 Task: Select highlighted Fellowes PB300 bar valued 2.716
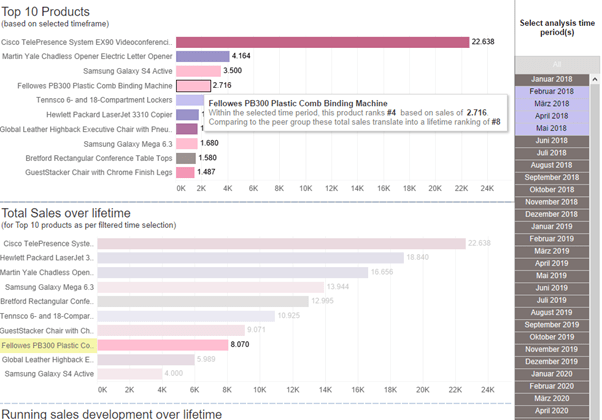pyautogui.click(x=192, y=86)
